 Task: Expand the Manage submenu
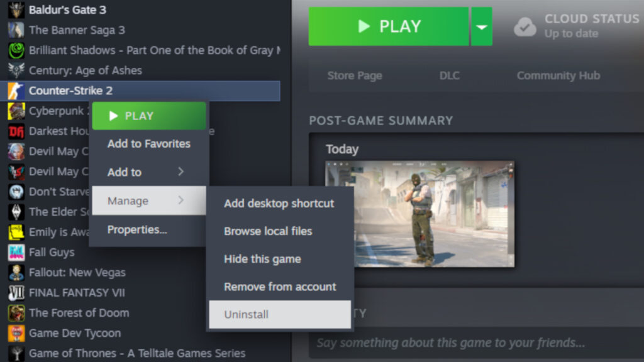pyautogui.click(x=149, y=200)
